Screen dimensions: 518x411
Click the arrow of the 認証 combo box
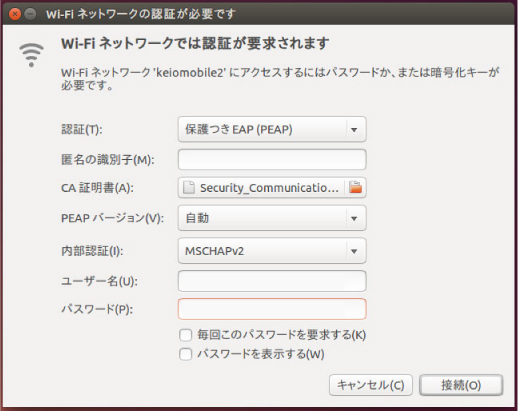tap(354, 129)
